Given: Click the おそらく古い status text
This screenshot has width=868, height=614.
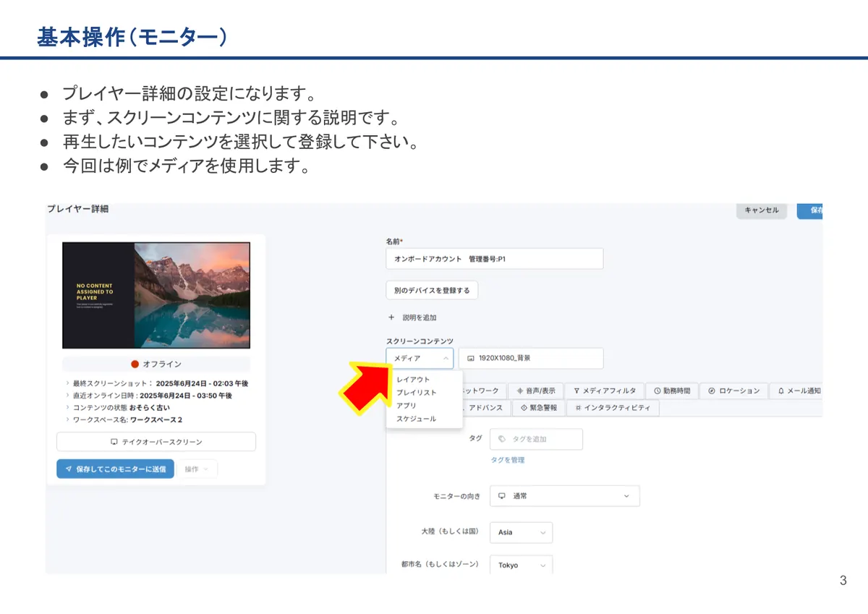Looking at the screenshot, I should click(x=150, y=408).
